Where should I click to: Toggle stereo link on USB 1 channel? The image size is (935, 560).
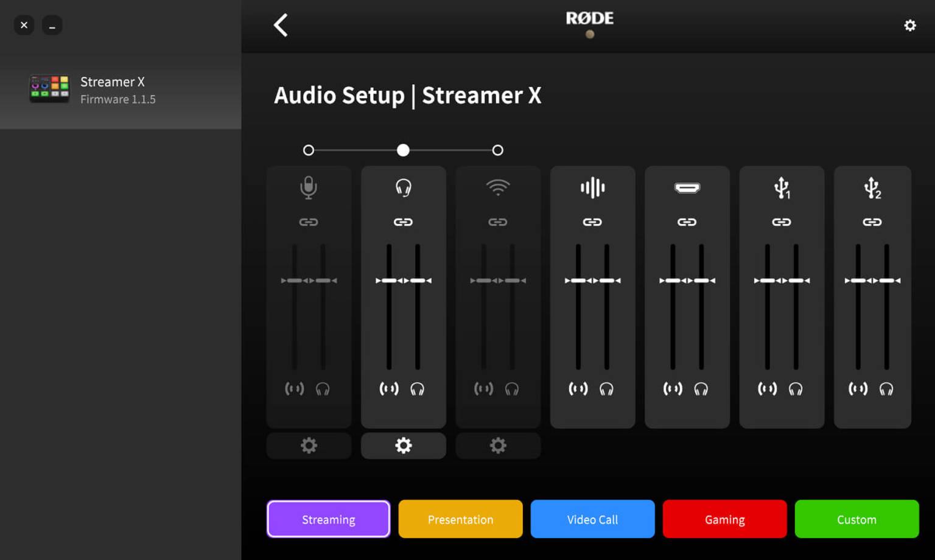(782, 222)
